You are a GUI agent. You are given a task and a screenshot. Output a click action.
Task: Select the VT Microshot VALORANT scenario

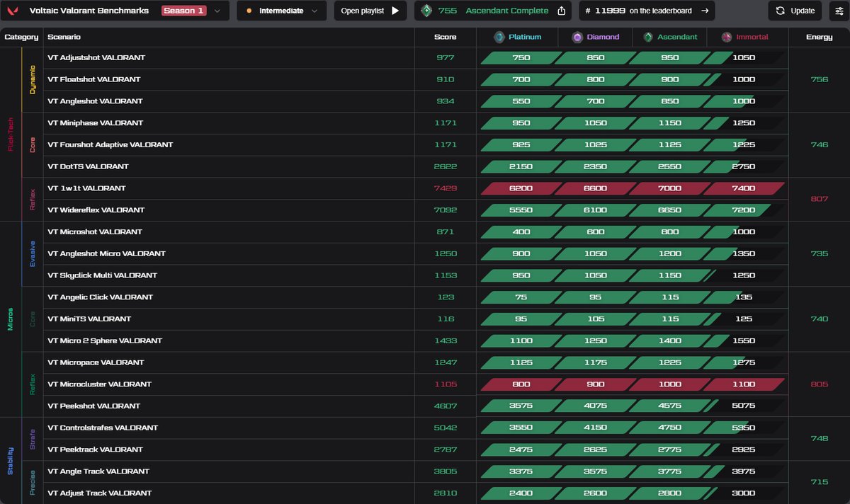point(95,231)
